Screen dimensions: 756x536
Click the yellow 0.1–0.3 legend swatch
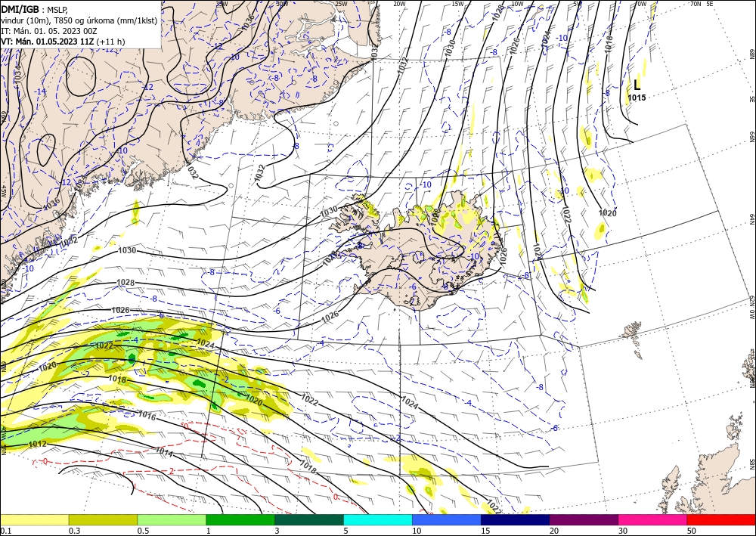[x=34, y=519]
